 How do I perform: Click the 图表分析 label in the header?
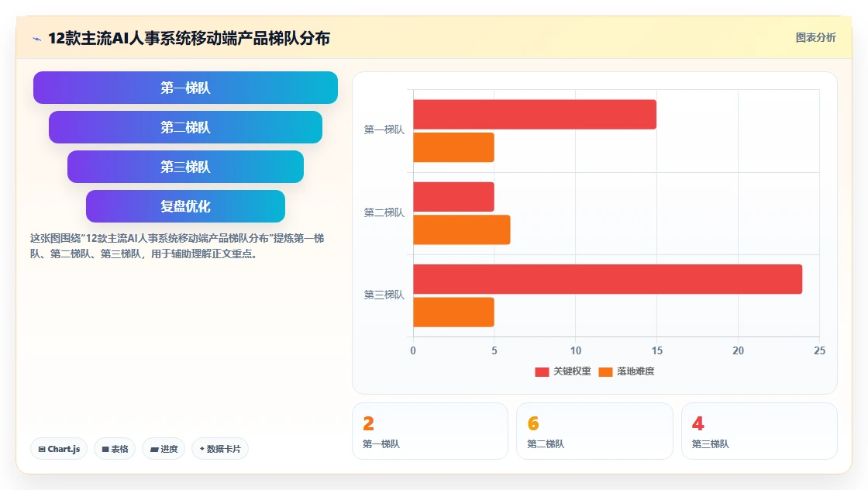point(815,38)
